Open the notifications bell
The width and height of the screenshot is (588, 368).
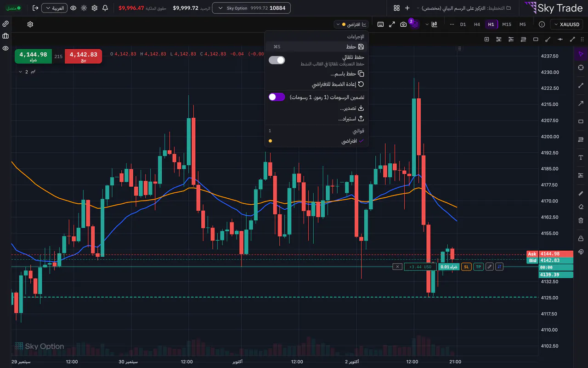point(105,8)
